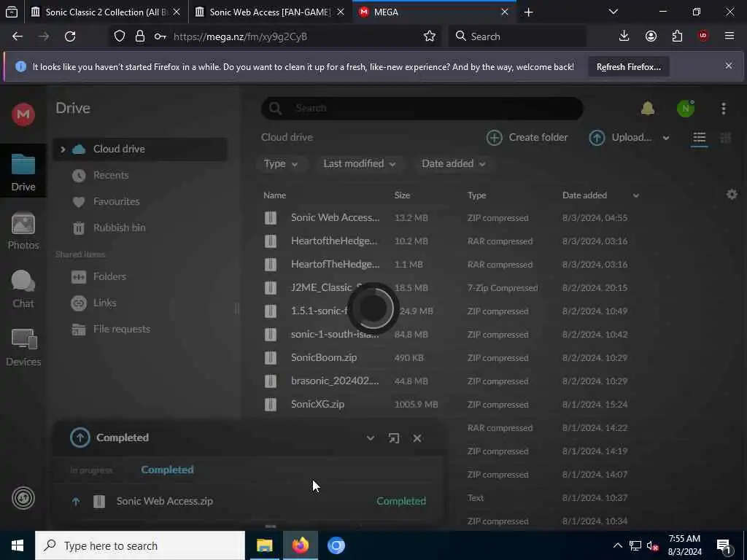
Task: Open File Explorer from taskbar
Action: pos(264,545)
